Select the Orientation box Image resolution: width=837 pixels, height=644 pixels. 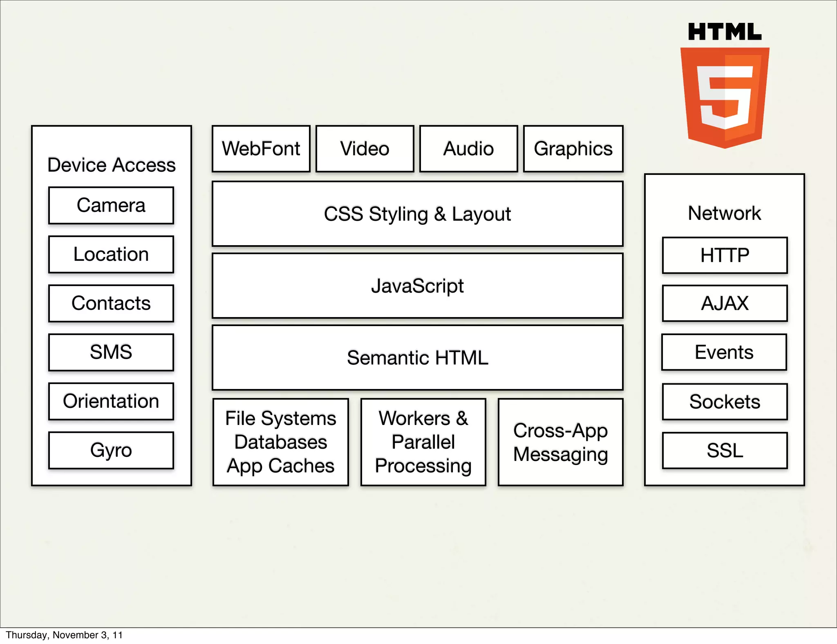click(111, 402)
